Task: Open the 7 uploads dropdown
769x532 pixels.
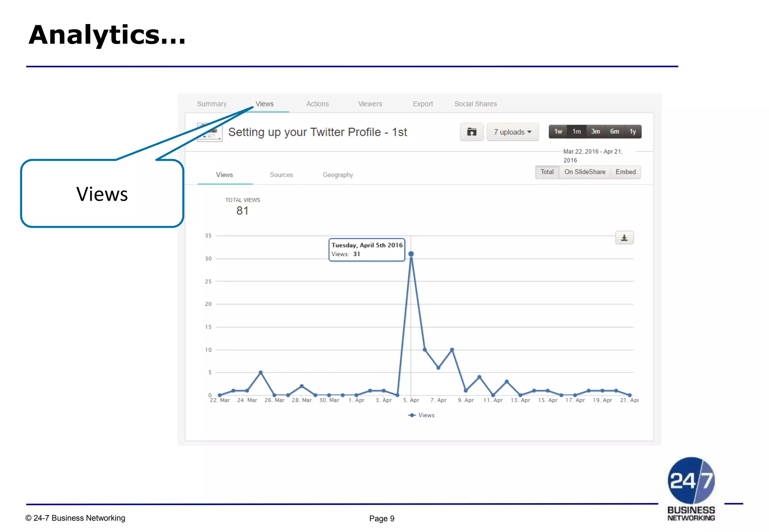Action: pyautogui.click(x=513, y=132)
